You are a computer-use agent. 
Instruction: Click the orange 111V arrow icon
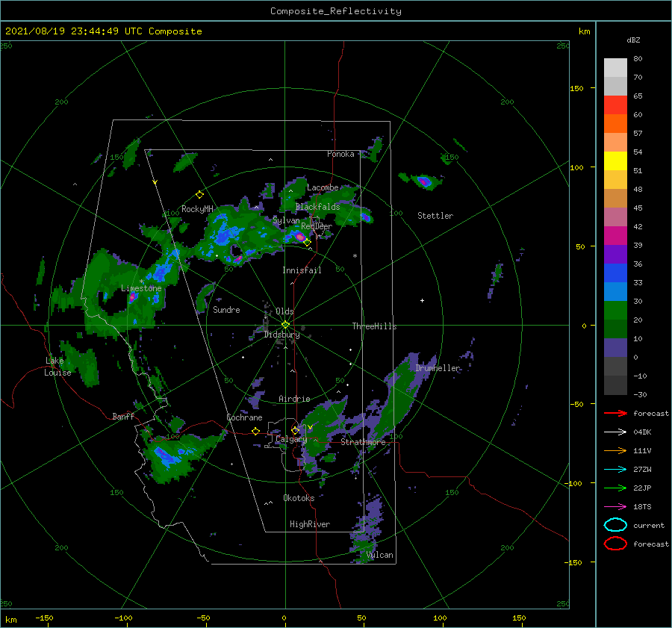(x=615, y=450)
